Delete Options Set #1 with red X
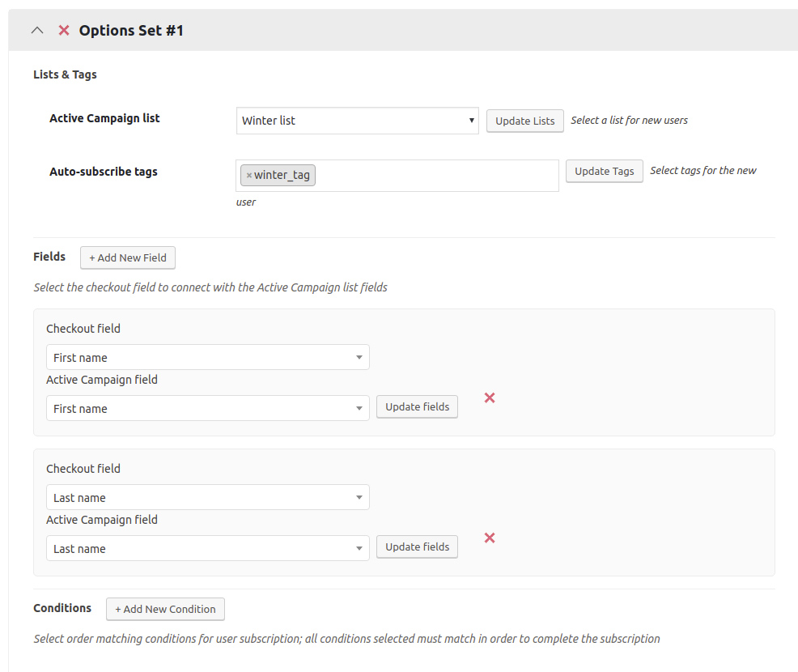Viewport: 798px width, 672px height. (64, 30)
